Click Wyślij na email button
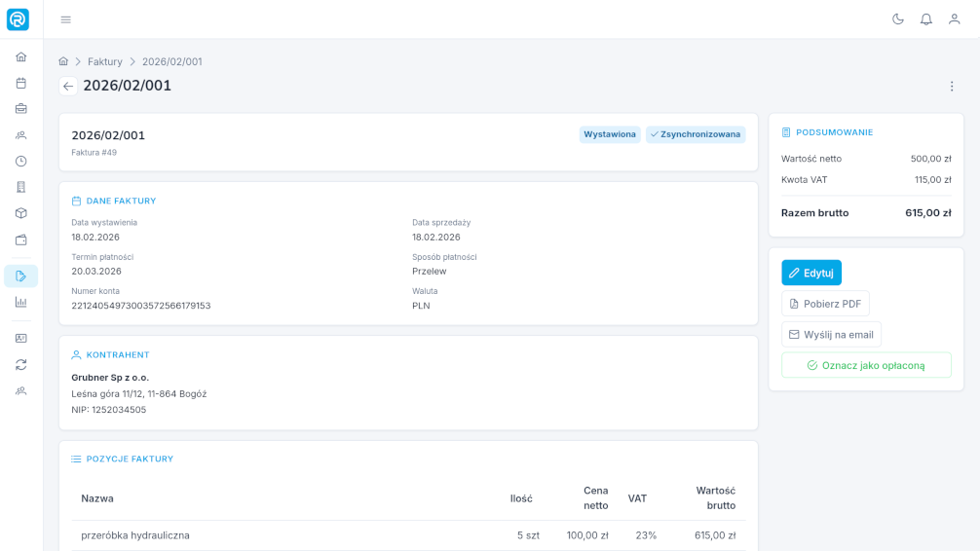Screen dimensions: 980x551 (831, 335)
